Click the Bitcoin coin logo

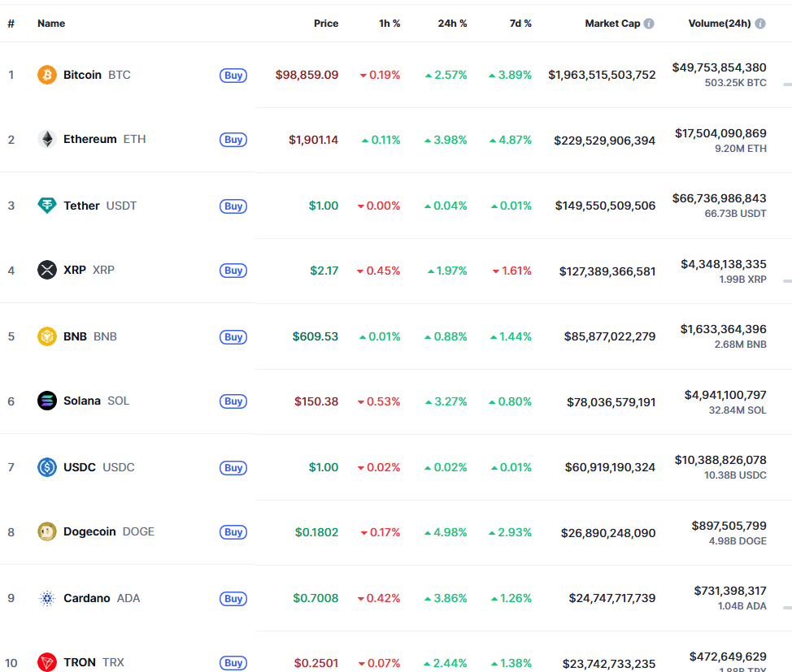click(x=47, y=75)
